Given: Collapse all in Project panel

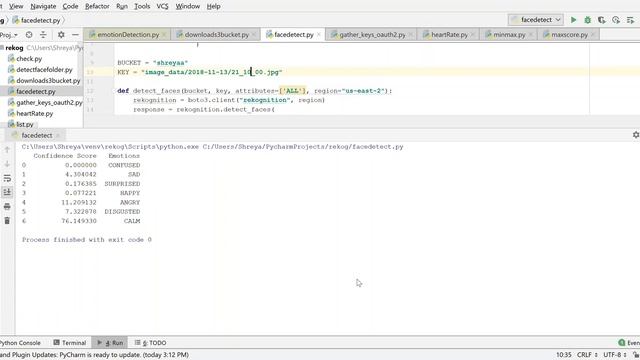Looking at the screenshot, I should pyautogui.click(x=43, y=35).
